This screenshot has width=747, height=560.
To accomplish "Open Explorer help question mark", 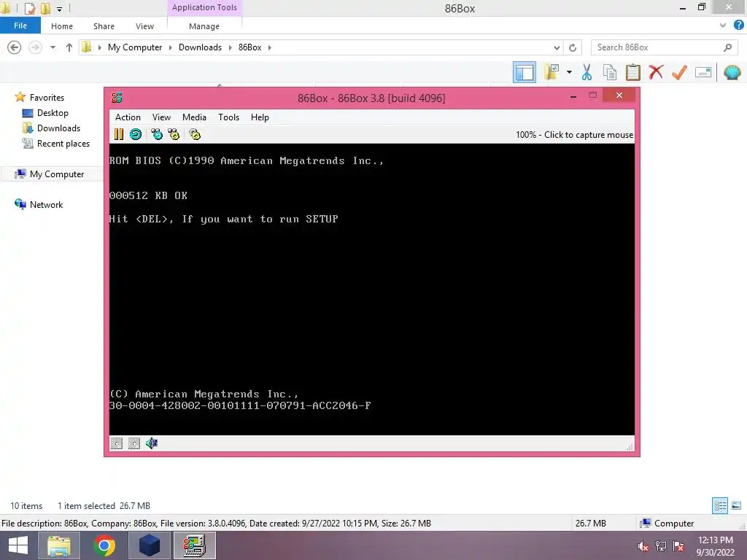I will [x=738, y=26].
